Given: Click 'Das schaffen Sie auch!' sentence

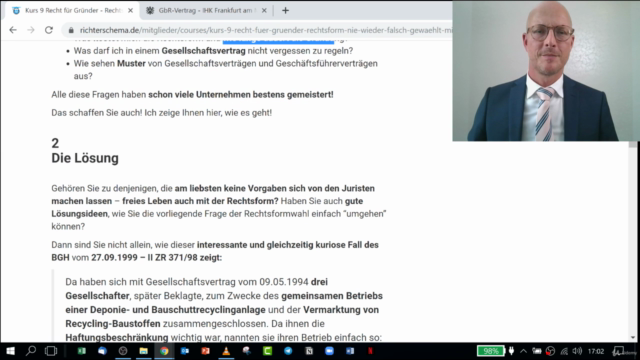Looking at the screenshot, I should click(97, 113).
